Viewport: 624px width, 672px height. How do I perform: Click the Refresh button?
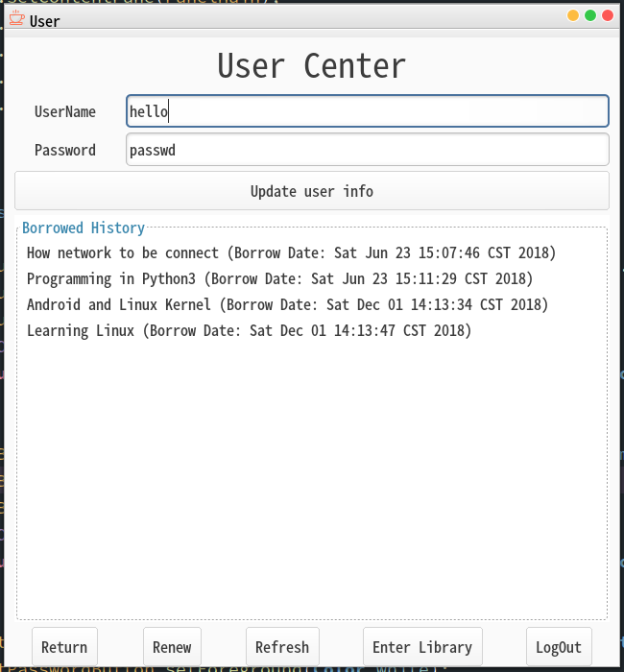click(x=282, y=647)
